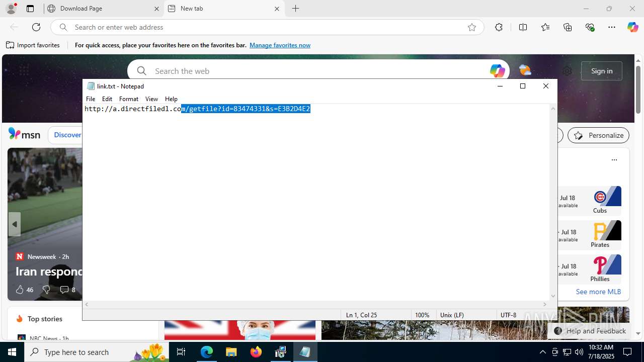Open Copilot icon in MSN search box
The image size is (644, 362).
[497, 71]
